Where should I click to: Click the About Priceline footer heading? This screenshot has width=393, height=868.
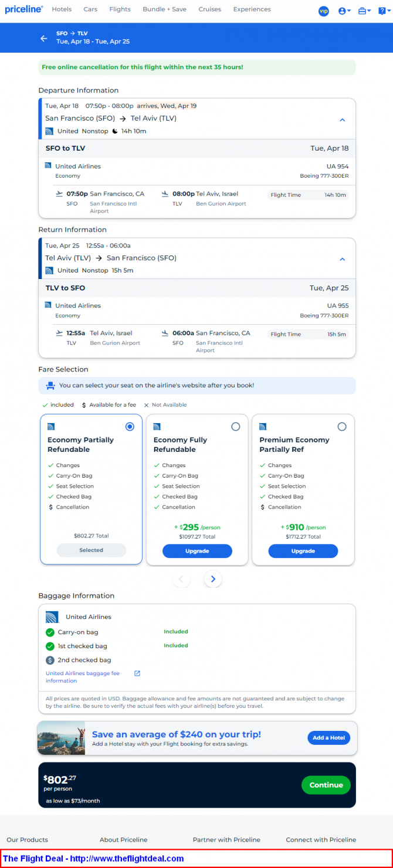124,839
